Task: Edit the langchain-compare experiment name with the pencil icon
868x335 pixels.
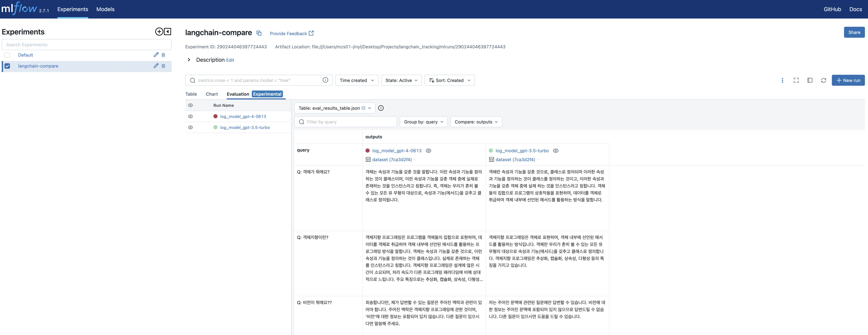Action: pos(156,66)
